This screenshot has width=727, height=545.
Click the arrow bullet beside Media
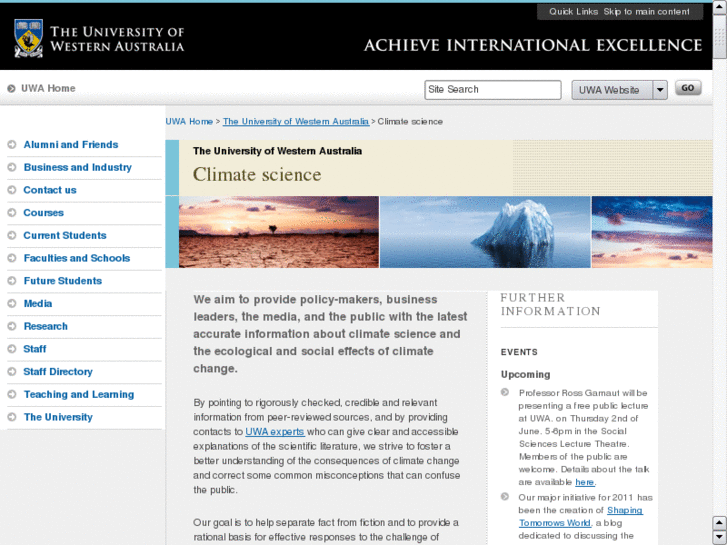(12, 304)
